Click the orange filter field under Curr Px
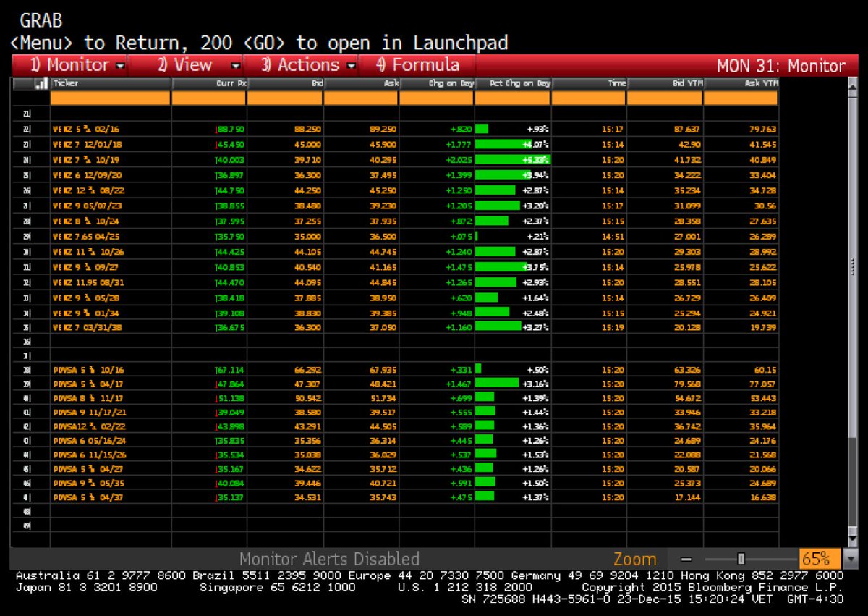This screenshot has height=616, width=868. pyautogui.click(x=209, y=98)
